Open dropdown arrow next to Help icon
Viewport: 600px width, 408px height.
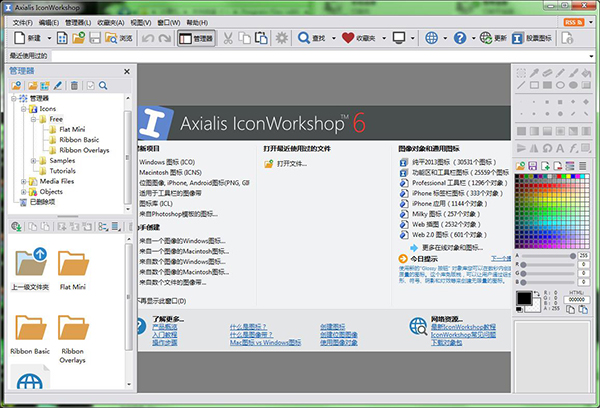(x=473, y=38)
